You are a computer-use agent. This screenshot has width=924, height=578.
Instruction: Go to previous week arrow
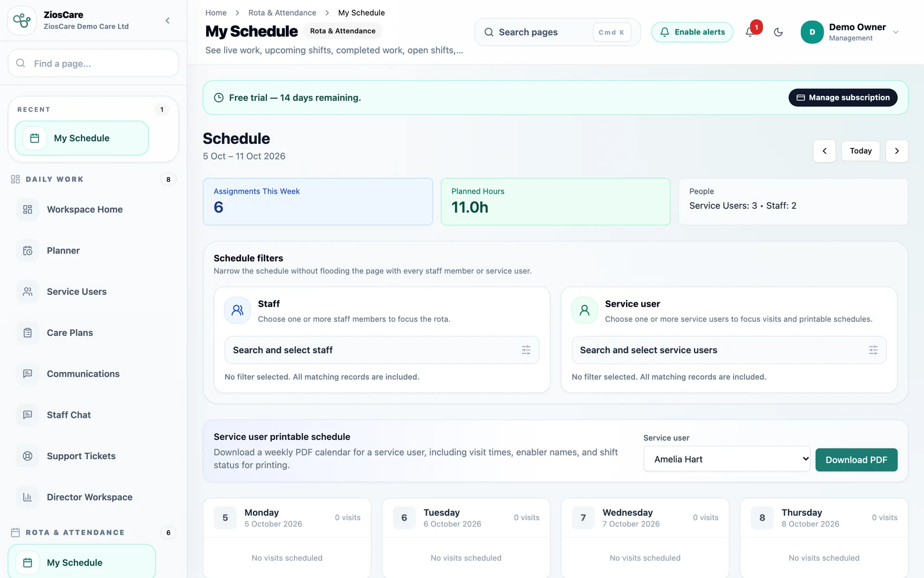(x=825, y=151)
